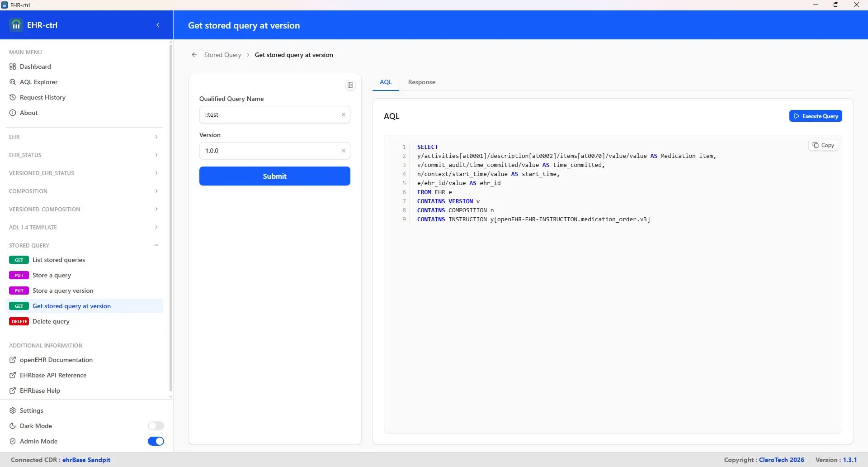Clear the Qualified Query Name field
This screenshot has height=467, width=868.
pyautogui.click(x=344, y=114)
